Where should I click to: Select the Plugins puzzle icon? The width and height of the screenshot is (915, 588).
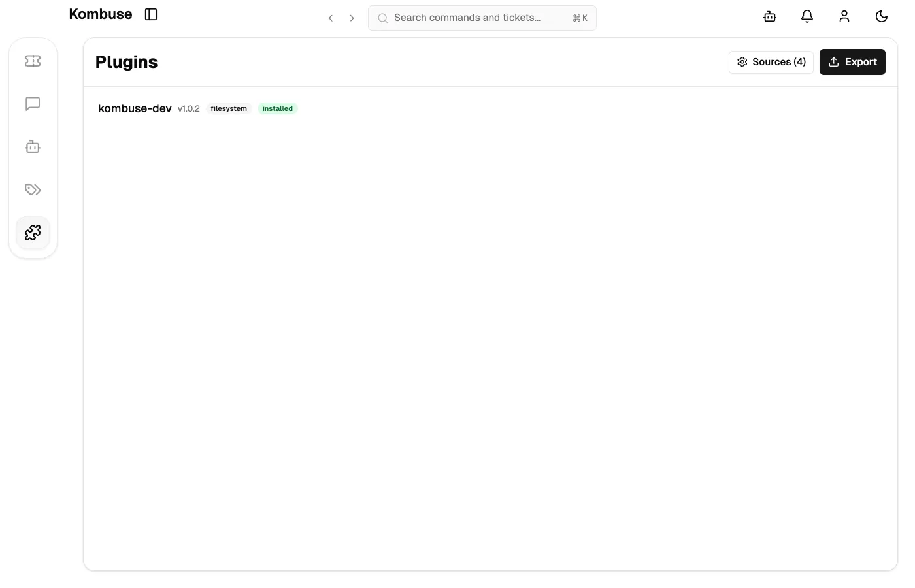(33, 232)
